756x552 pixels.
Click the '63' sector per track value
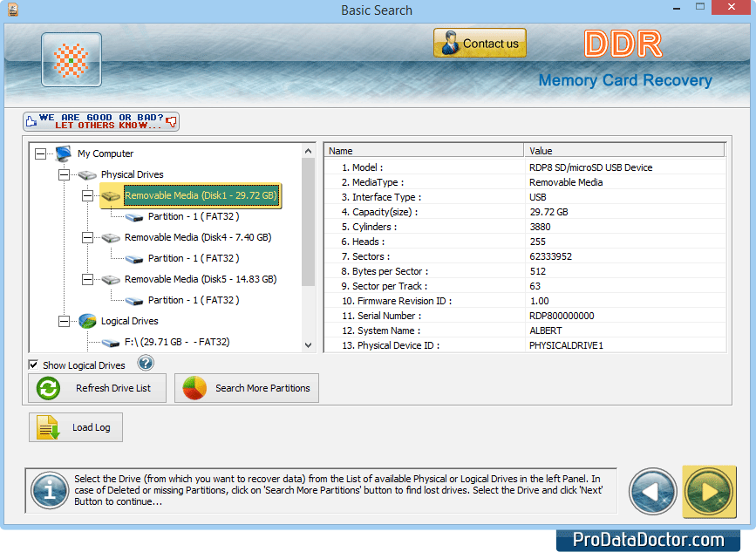pos(535,286)
